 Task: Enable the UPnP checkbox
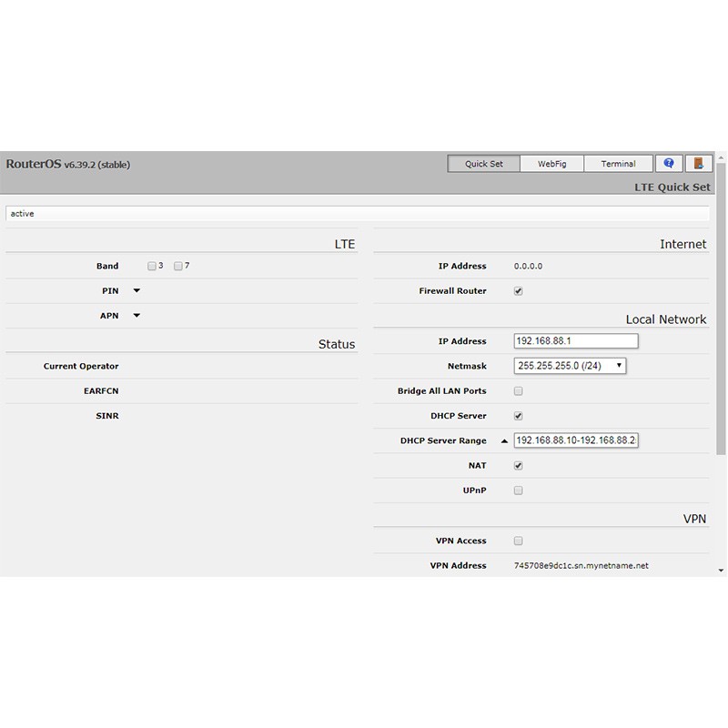point(519,490)
